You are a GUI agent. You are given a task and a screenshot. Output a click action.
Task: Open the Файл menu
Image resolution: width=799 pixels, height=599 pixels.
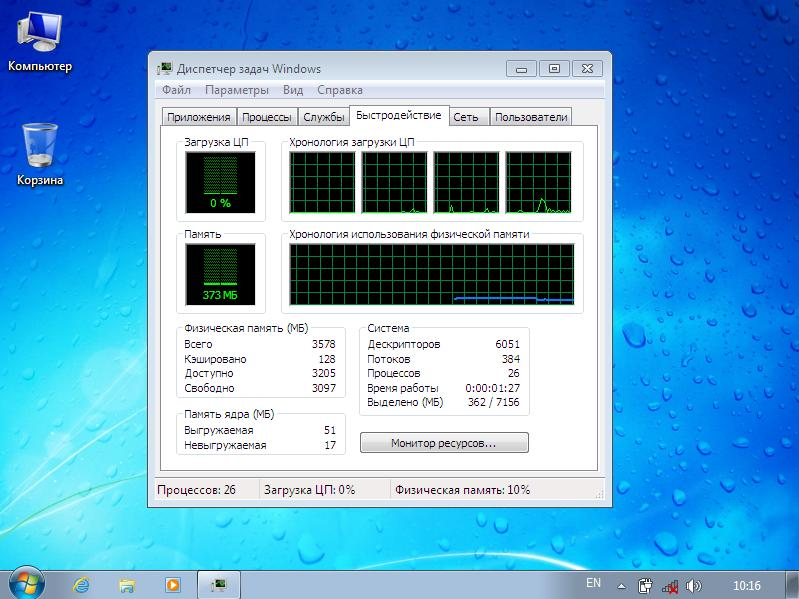[x=176, y=90]
